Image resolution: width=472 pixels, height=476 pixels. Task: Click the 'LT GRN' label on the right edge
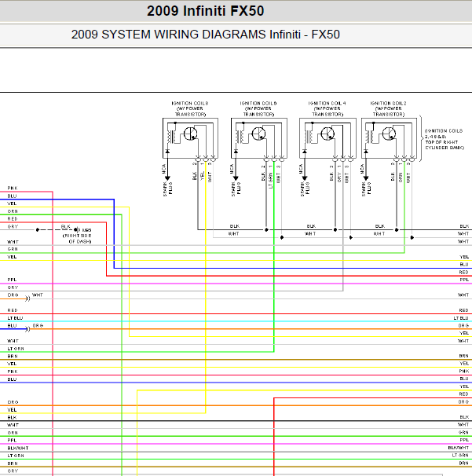point(460,456)
